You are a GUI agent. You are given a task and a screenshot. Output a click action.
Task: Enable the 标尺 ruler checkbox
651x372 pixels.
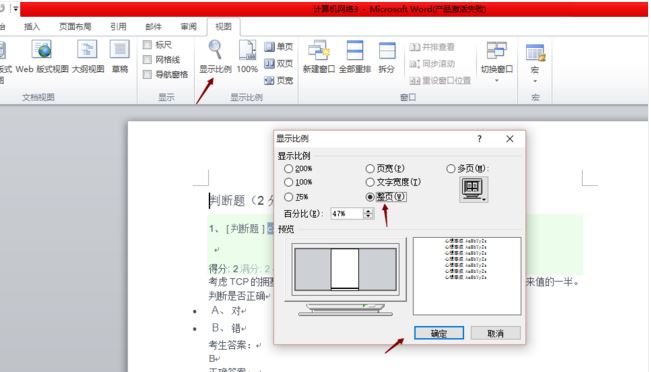click(147, 44)
